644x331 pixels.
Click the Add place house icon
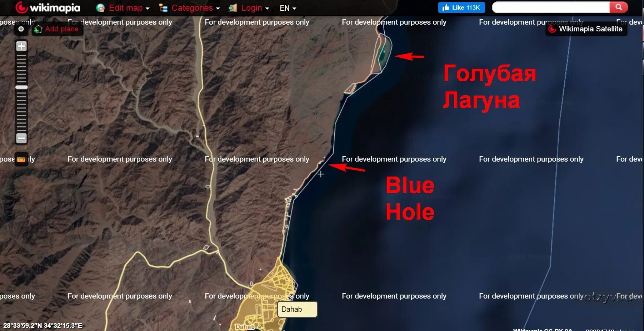tap(38, 29)
